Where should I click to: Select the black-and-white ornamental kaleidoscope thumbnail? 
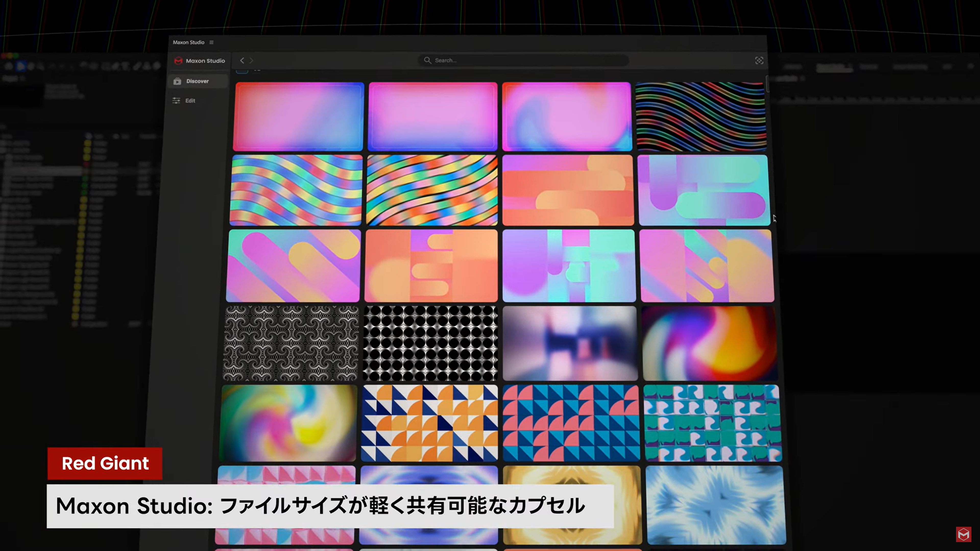(291, 343)
